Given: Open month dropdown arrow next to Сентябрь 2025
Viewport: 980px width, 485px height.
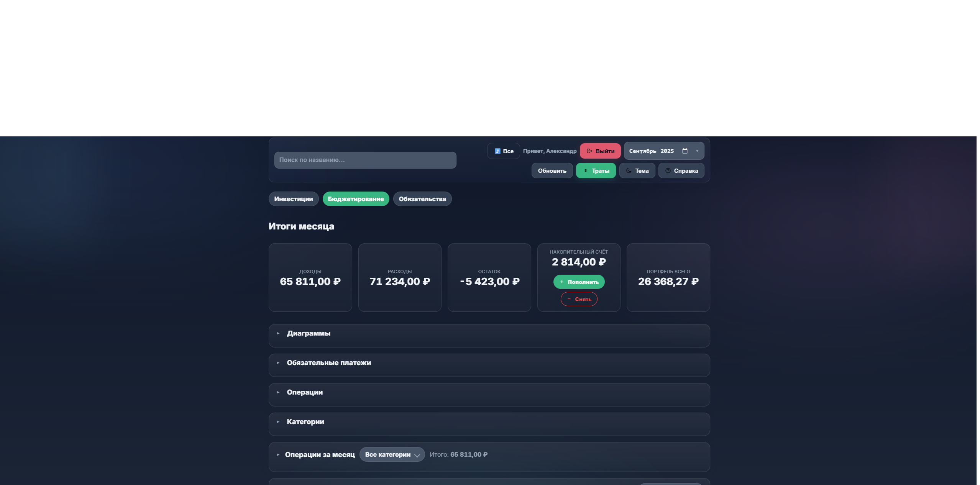Looking at the screenshot, I should pyautogui.click(x=697, y=151).
